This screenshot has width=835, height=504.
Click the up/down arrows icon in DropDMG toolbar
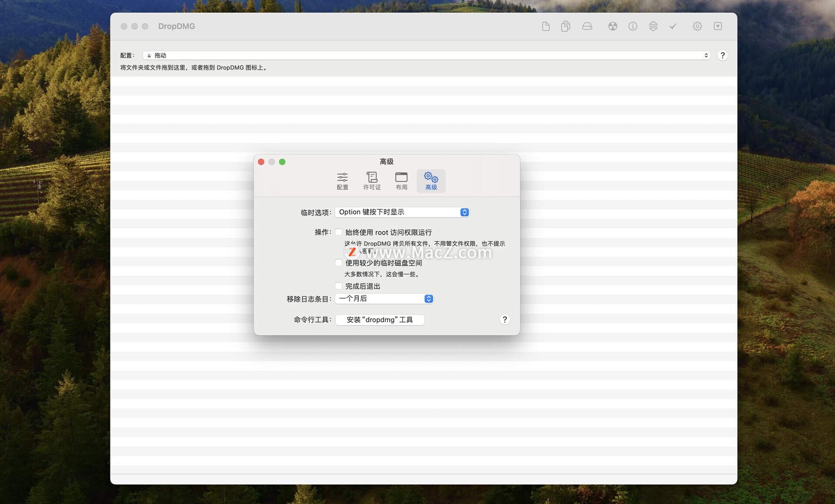pyautogui.click(x=653, y=27)
